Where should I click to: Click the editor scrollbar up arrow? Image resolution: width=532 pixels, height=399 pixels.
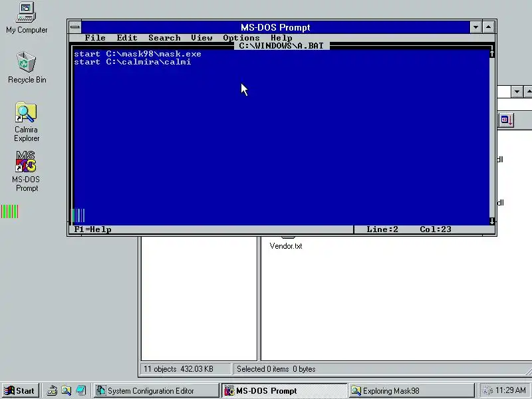[x=492, y=54]
